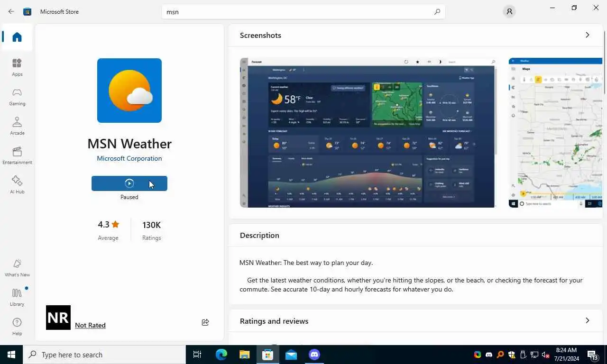Expand the Screenshots section
The width and height of the screenshot is (607, 364).
click(x=587, y=35)
